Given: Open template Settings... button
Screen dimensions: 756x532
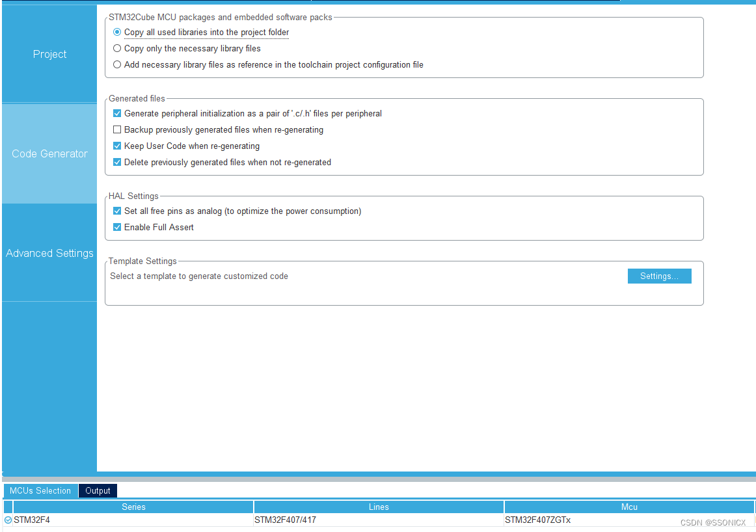Looking at the screenshot, I should pos(659,276).
